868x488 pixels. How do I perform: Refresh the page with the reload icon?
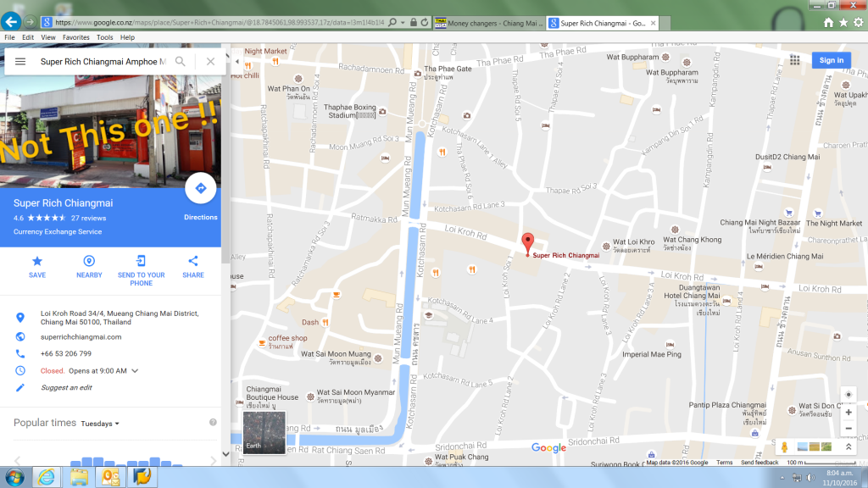425,23
